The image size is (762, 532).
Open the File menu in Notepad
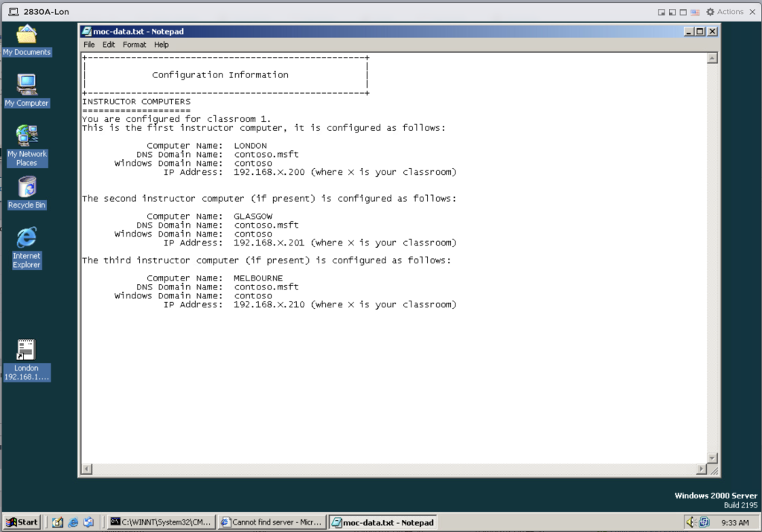coord(89,45)
